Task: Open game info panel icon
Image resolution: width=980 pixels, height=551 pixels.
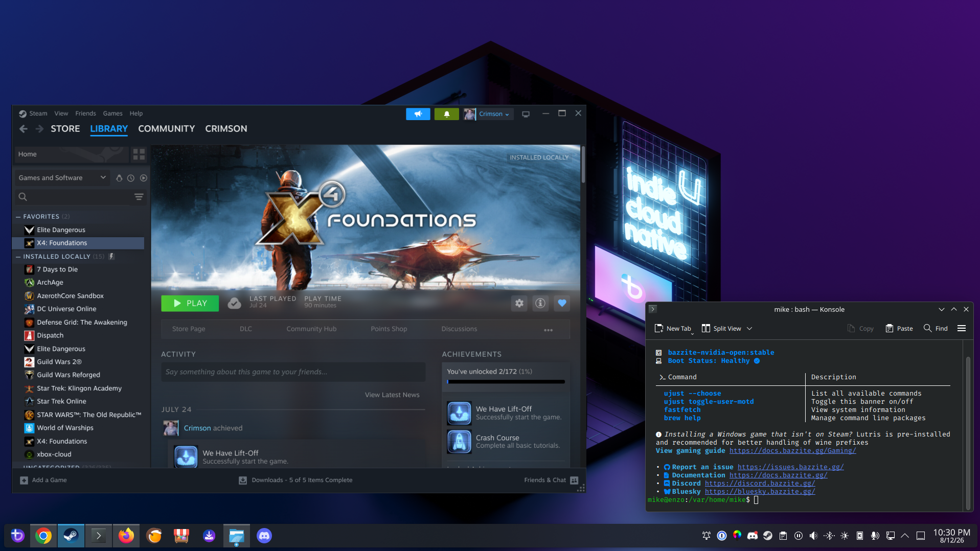Action: pyautogui.click(x=540, y=304)
